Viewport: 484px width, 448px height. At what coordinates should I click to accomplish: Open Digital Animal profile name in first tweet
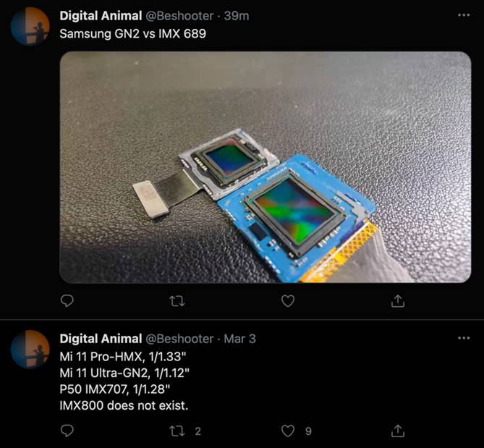(x=101, y=15)
